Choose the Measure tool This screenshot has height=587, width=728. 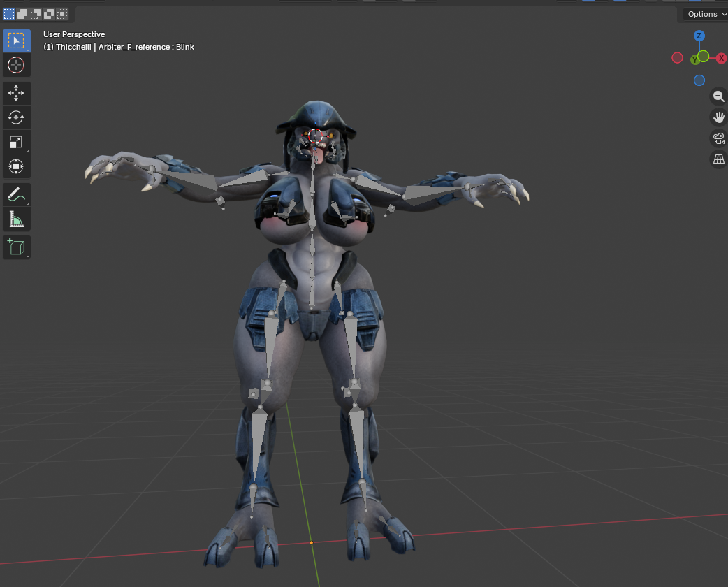(16, 219)
